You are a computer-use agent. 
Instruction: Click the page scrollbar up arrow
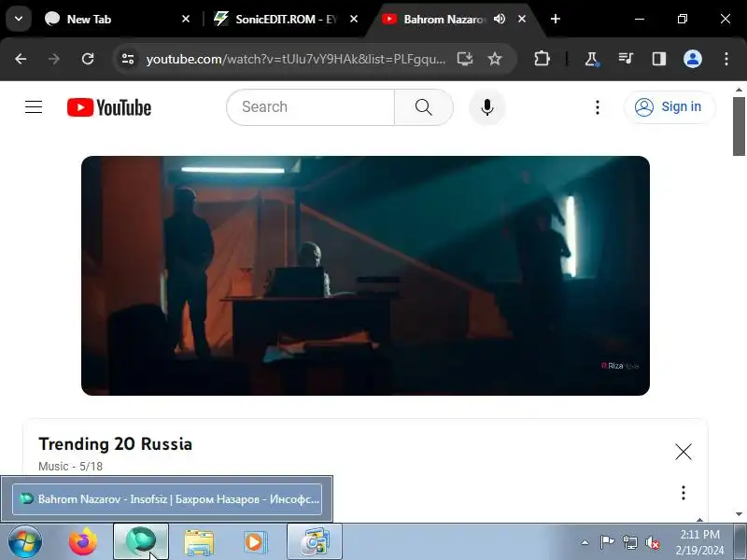[x=739, y=89]
